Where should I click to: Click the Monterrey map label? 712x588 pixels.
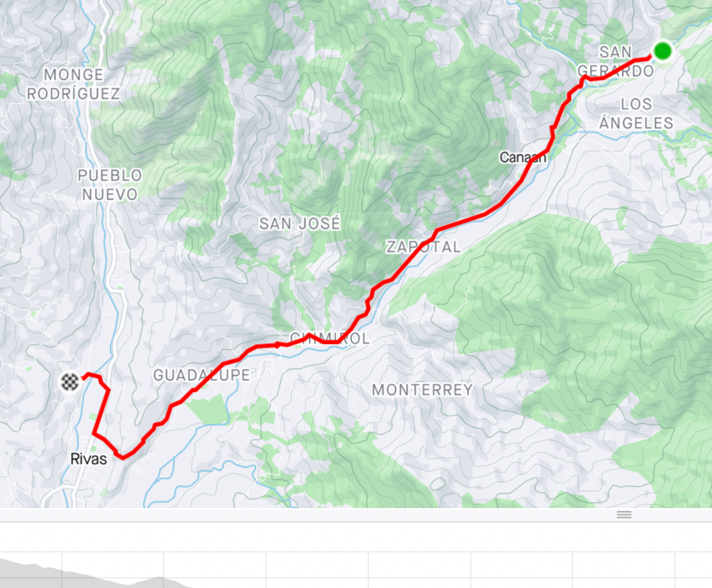422,390
